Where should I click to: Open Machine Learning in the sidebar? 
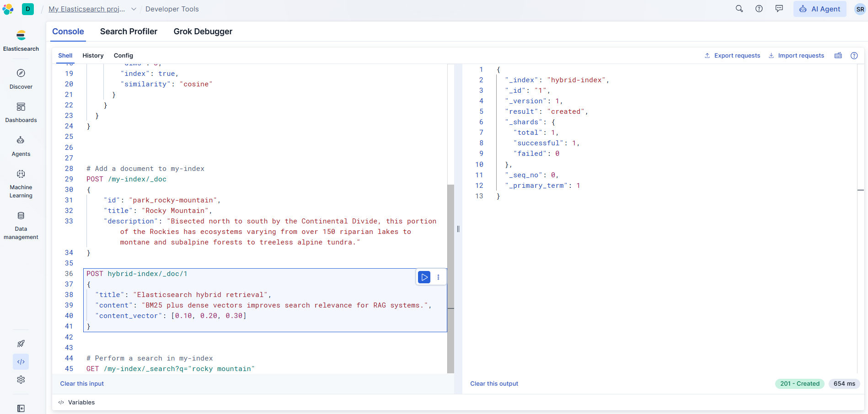point(21,184)
